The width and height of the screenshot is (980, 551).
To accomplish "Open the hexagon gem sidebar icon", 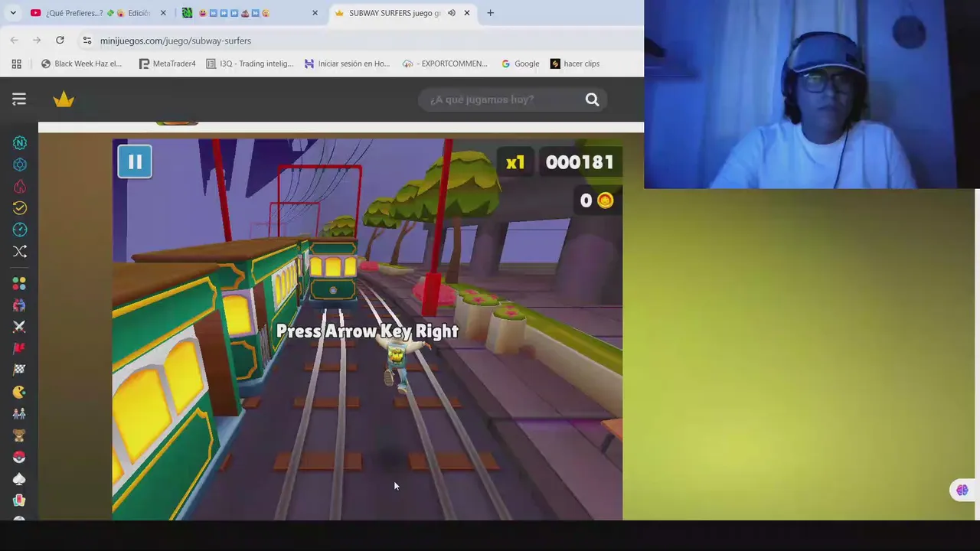I will [20, 165].
